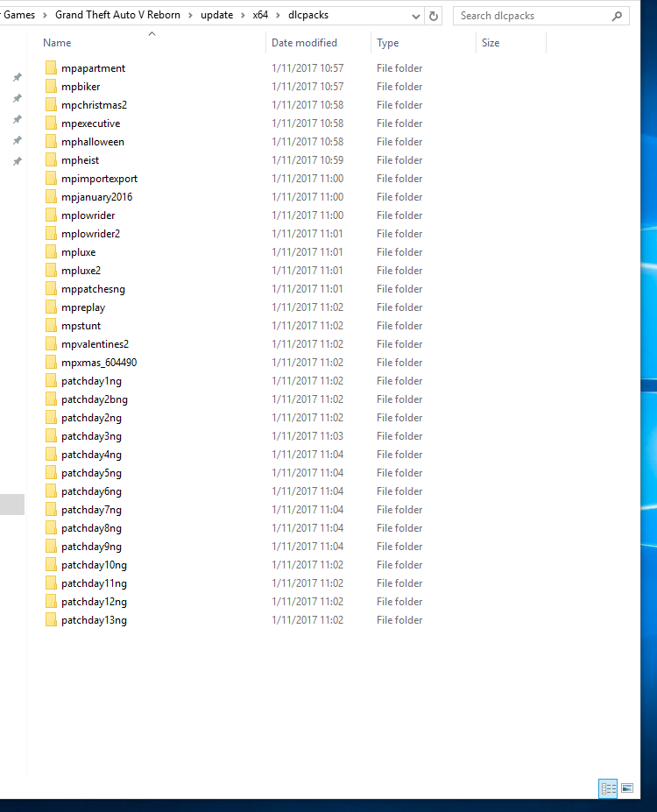Select the mpvalentines2 folder icon
This screenshot has width=657, height=812.
51,344
